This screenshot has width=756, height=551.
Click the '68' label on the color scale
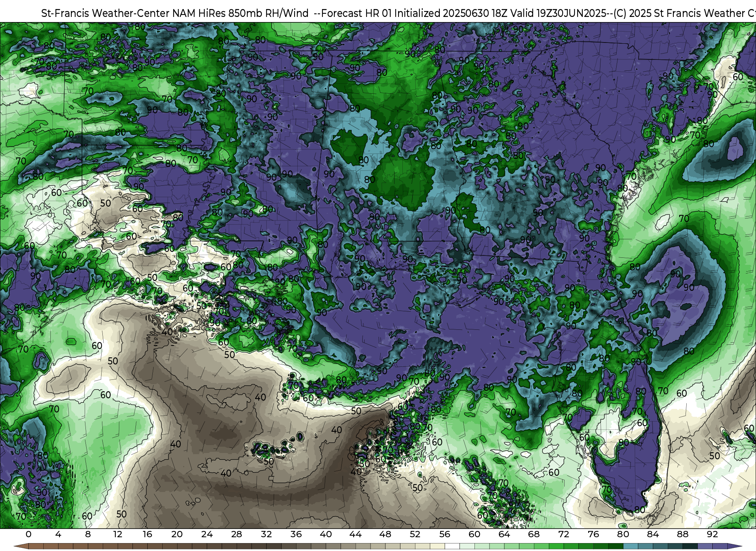click(x=534, y=534)
